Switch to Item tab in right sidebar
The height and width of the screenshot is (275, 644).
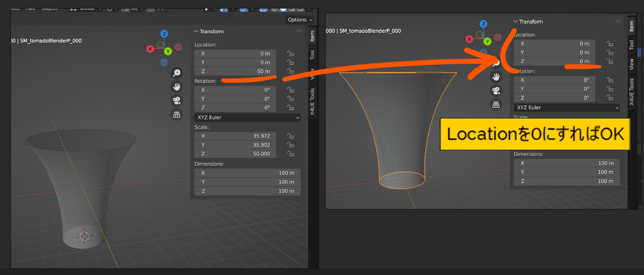pyautogui.click(x=632, y=26)
